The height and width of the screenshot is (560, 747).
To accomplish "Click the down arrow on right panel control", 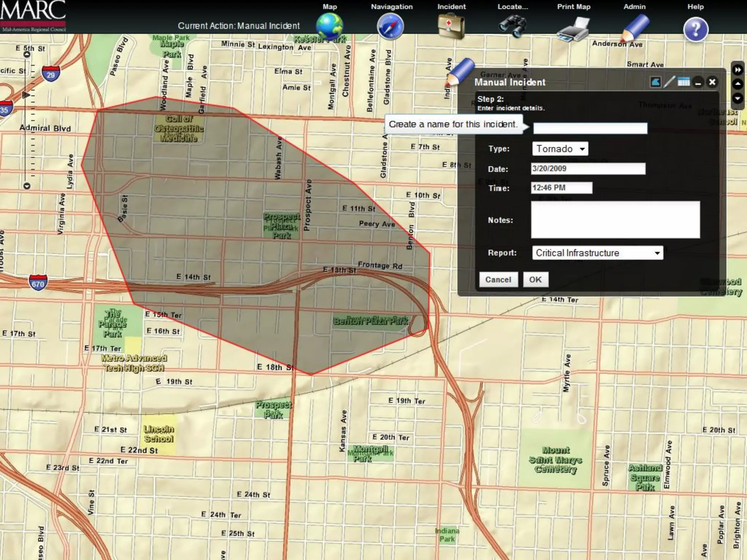I will [738, 98].
